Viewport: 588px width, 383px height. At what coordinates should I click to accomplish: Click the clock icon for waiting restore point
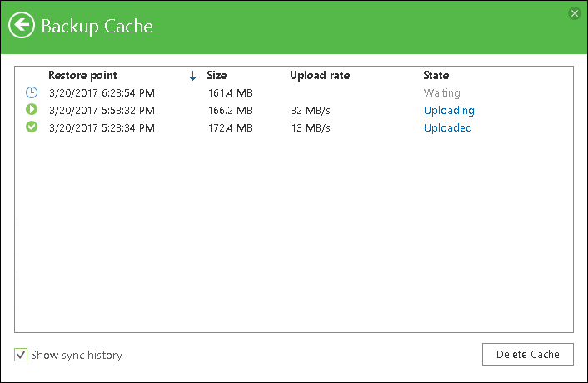point(32,92)
